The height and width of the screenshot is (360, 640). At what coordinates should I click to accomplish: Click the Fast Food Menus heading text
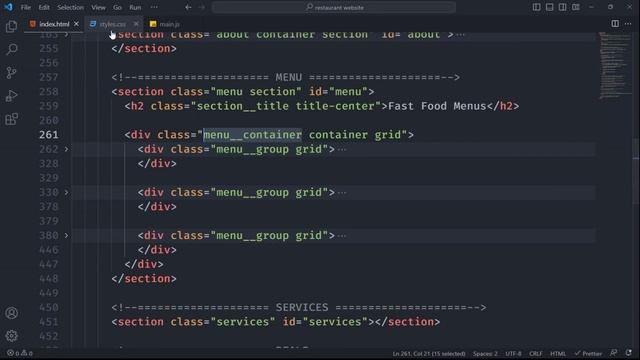[437, 106]
